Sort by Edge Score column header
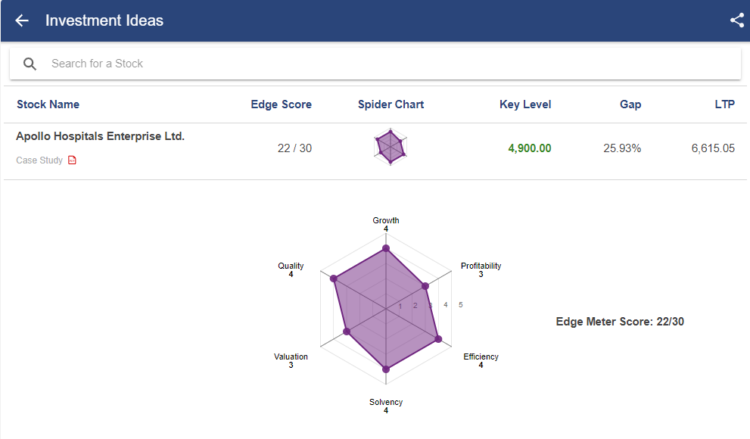This screenshot has width=750, height=439. [281, 104]
